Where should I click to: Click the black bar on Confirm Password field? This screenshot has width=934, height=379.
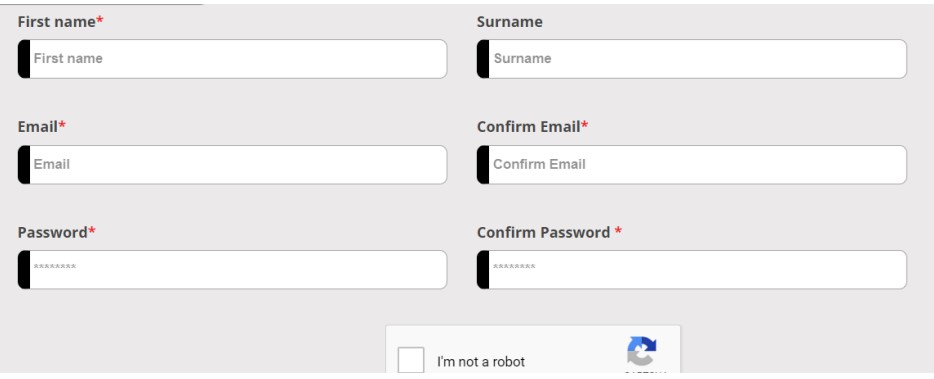(483, 270)
